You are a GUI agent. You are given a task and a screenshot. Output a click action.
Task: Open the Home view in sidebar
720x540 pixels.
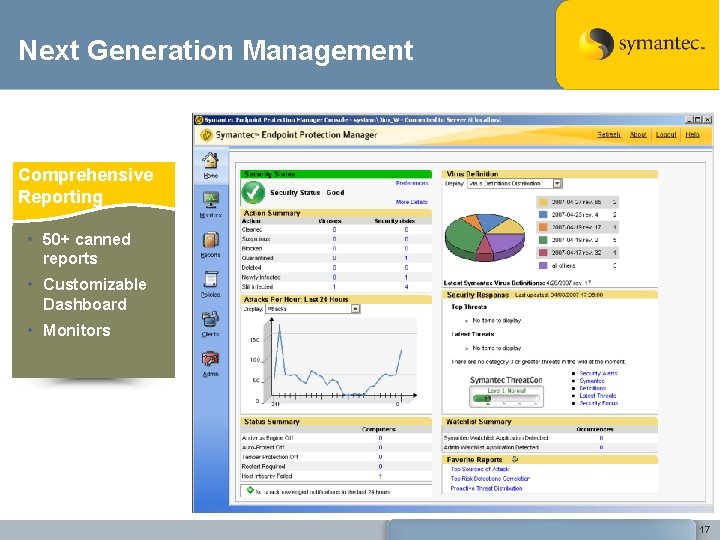(x=210, y=165)
